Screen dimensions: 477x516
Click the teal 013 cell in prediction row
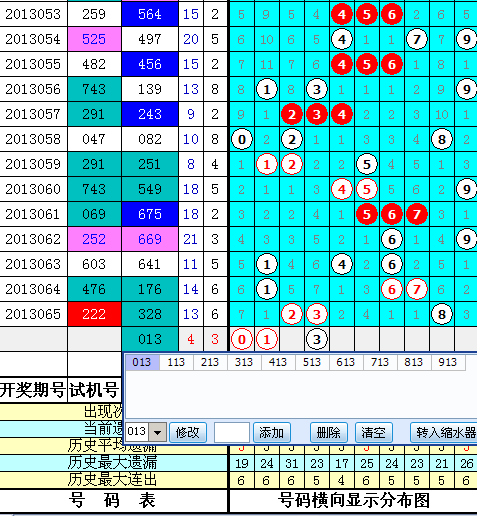point(150,339)
